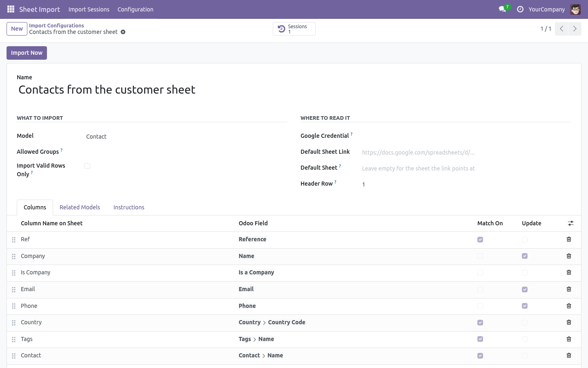Toggle Match On for Tags row
This screenshot has height=368, width=588.
click(480, 339)
